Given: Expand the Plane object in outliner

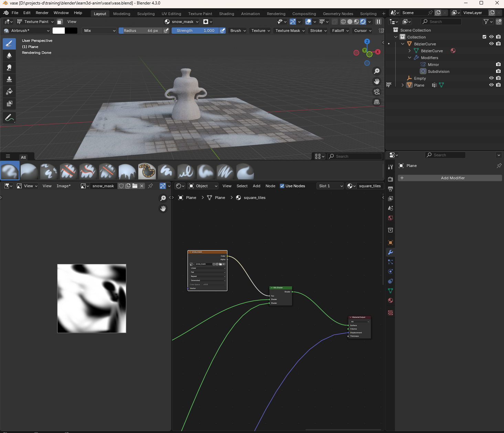Looking at the screenshot, I should tap(403, 85).
